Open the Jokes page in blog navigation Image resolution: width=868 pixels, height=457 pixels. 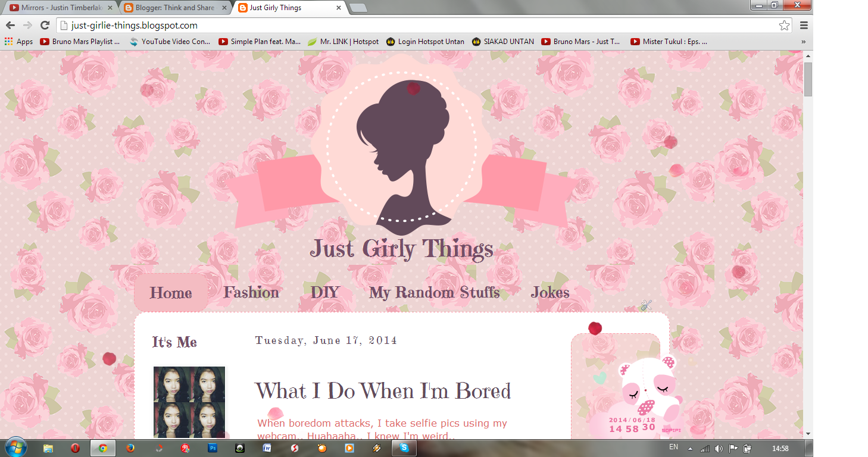click(550, 292)
